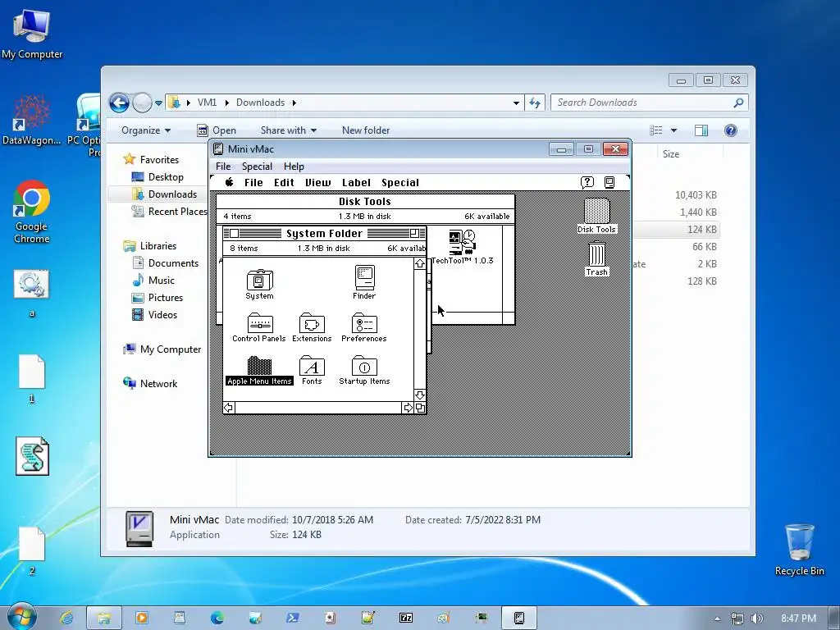The image size is (840, 630).
Task: Click the volume icon in system tray
Action: pos(756,619)
